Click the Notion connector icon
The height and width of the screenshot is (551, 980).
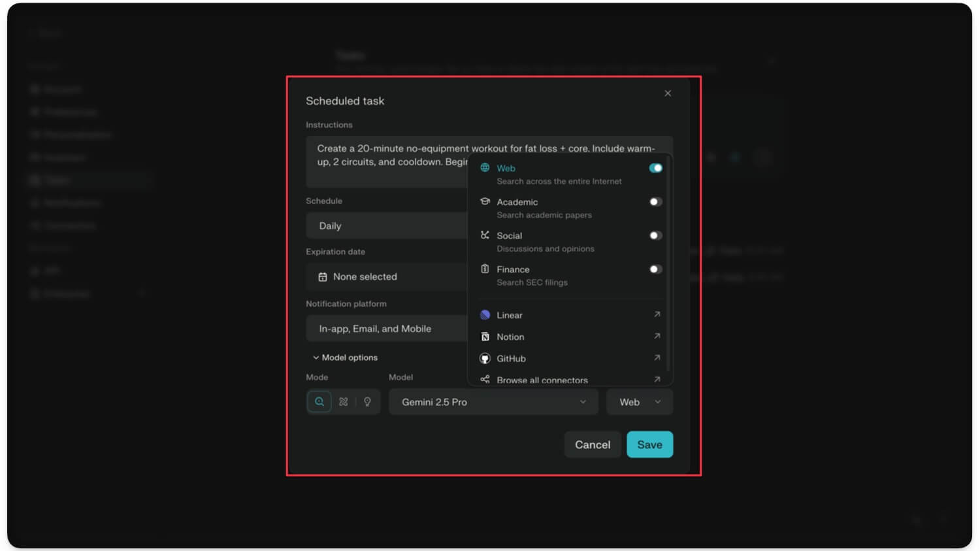click(x=485, y=337)
